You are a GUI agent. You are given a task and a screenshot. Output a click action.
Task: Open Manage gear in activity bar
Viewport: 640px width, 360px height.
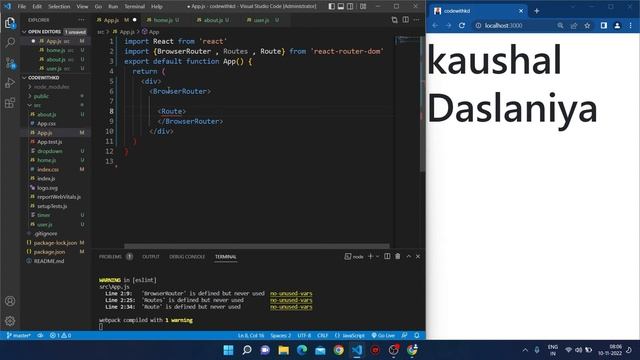point(10,321)
